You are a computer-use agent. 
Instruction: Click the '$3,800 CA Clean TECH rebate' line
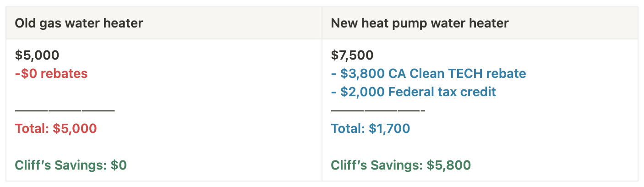[428, 73]
